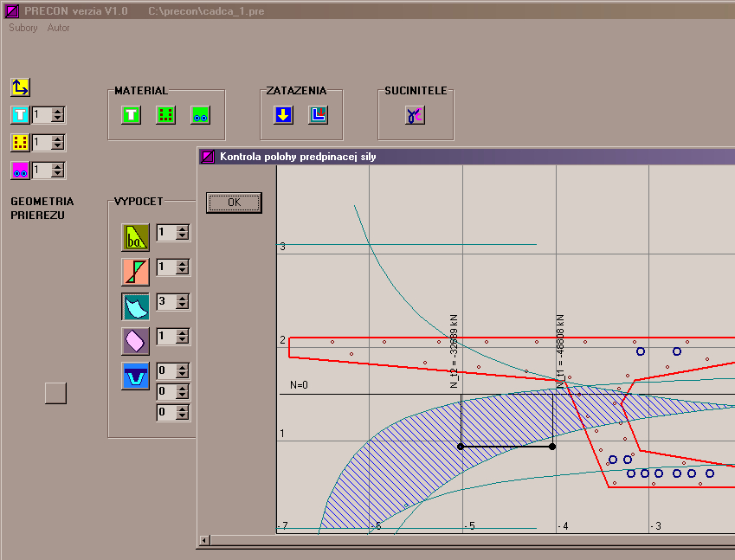Open the coefficients icon in SUCINITELE

416,115
